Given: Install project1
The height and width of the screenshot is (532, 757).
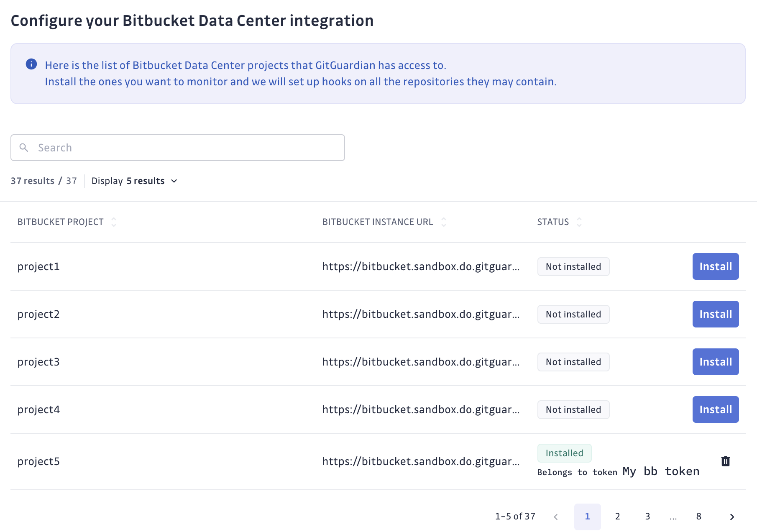Looking at the screenshot, I should click(716, 266).
